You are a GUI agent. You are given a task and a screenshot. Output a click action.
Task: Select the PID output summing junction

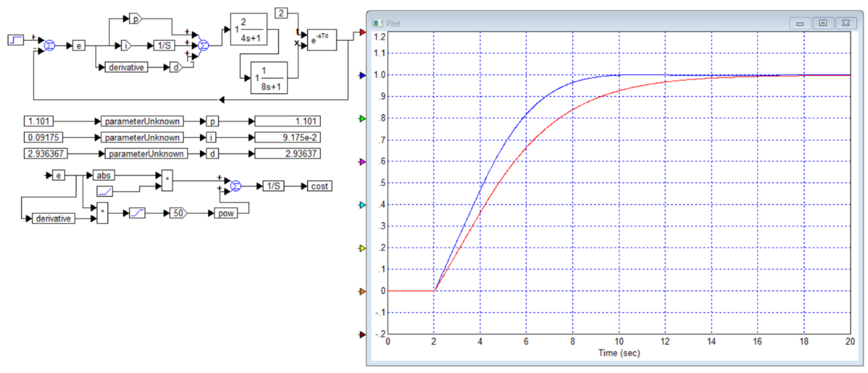(x=203, y=45)
